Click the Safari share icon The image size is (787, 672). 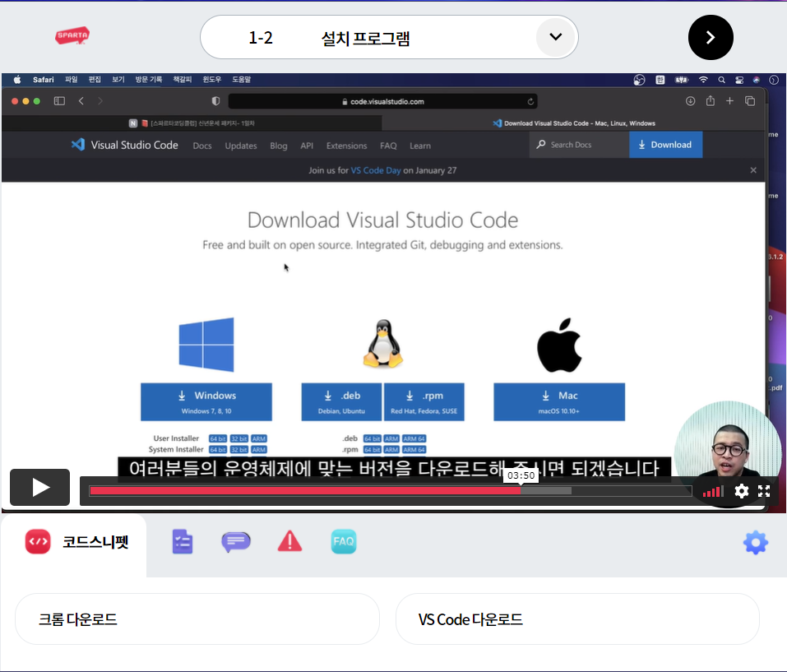point(711,101)
